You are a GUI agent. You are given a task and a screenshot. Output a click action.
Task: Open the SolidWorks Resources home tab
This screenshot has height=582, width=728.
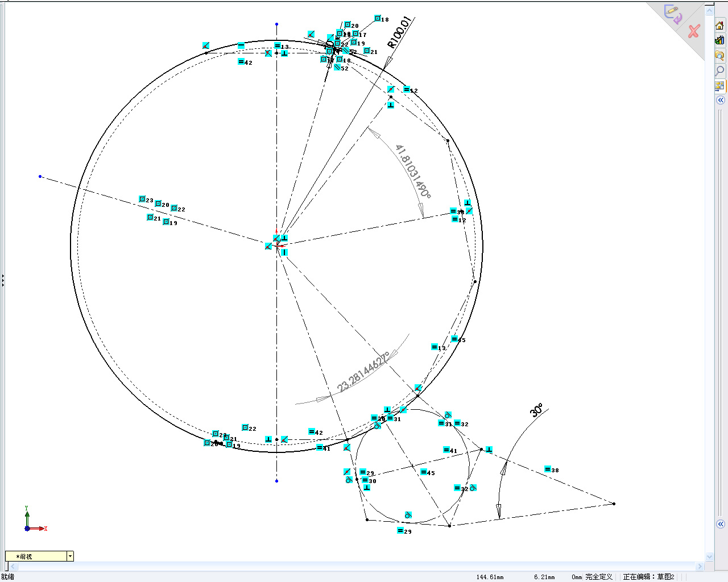tap(720, 26)
